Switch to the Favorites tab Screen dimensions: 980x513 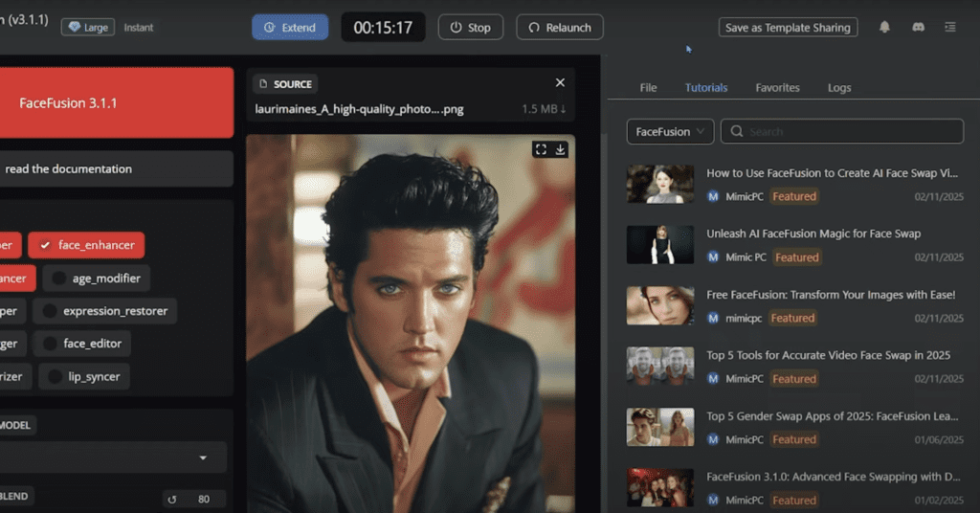coord(777,88)
